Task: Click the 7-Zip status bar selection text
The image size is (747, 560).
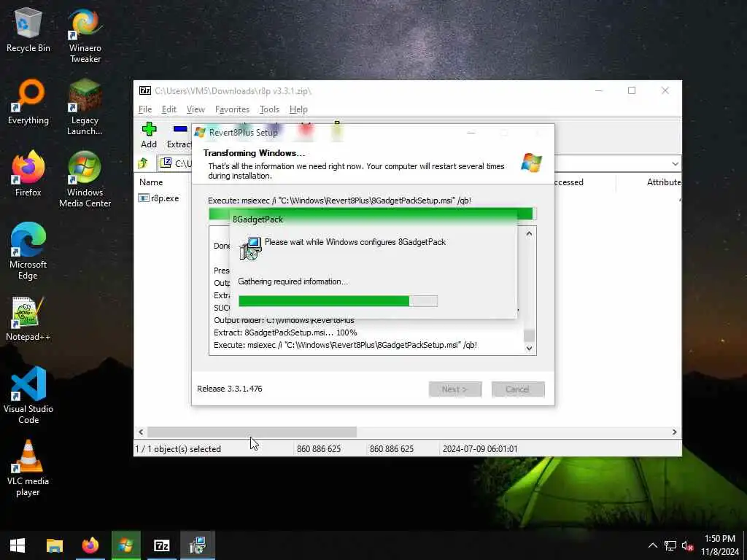Action: pos(178,448)
